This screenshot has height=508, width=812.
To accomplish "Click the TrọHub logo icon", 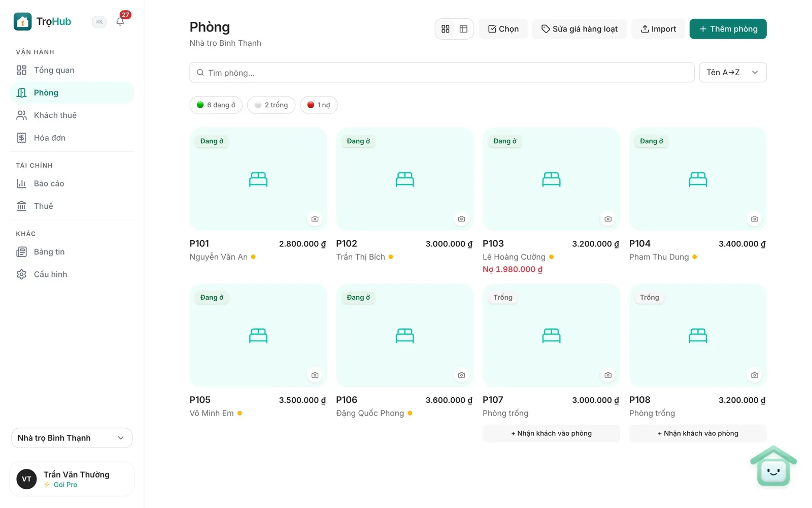I will 22,21.
